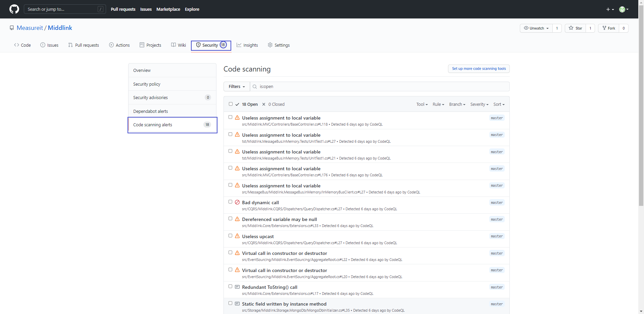
Task: Check the Dereferenced variable may be null checkbox
Action: click(230, 219)
